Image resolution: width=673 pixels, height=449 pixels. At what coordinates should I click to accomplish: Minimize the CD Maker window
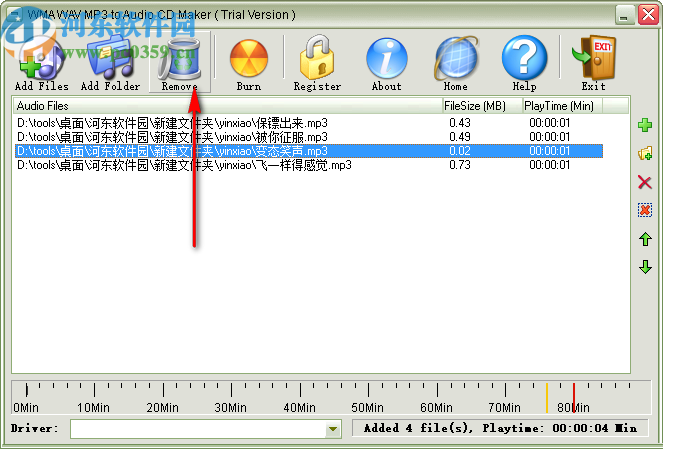click(624, 15)
